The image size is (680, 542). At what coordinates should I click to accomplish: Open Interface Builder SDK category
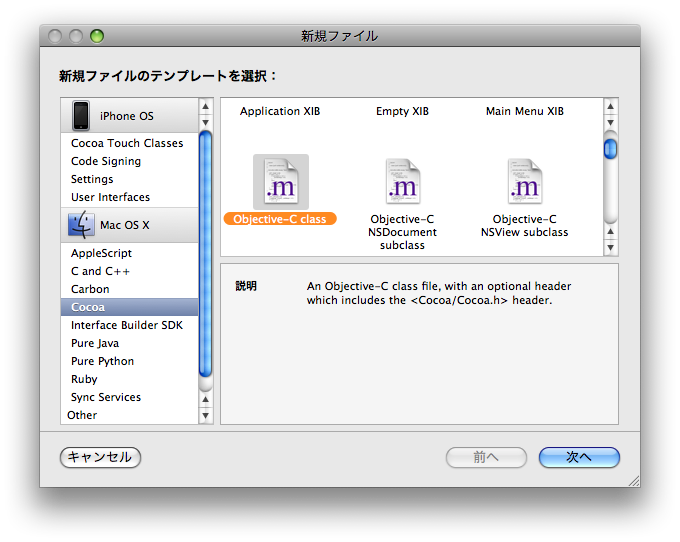[130, 325]
